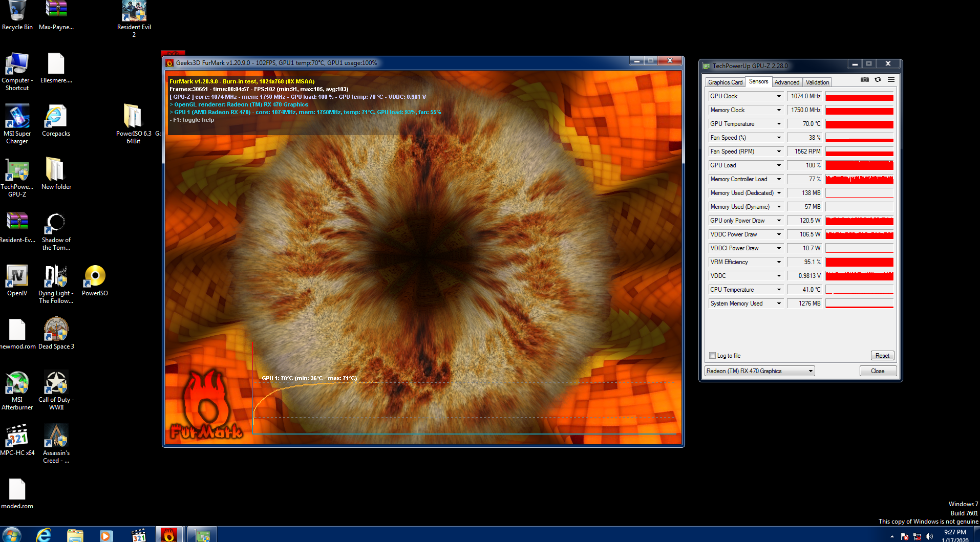Select the PowerISO 6.3 64Bit folder
Image resolution: width=980 pixels, height=542 pixels.
point(134,124)
